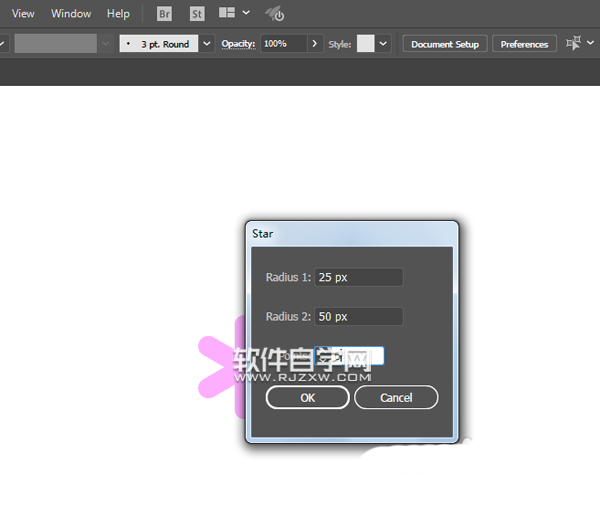
Task: Expand the Arrange Documents dropdown chevron
Action: 246,13
